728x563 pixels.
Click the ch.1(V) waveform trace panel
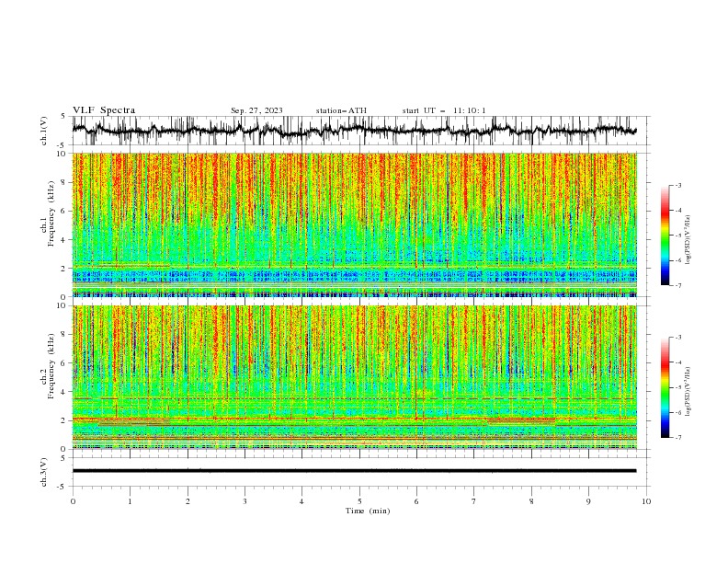point(361,131)
